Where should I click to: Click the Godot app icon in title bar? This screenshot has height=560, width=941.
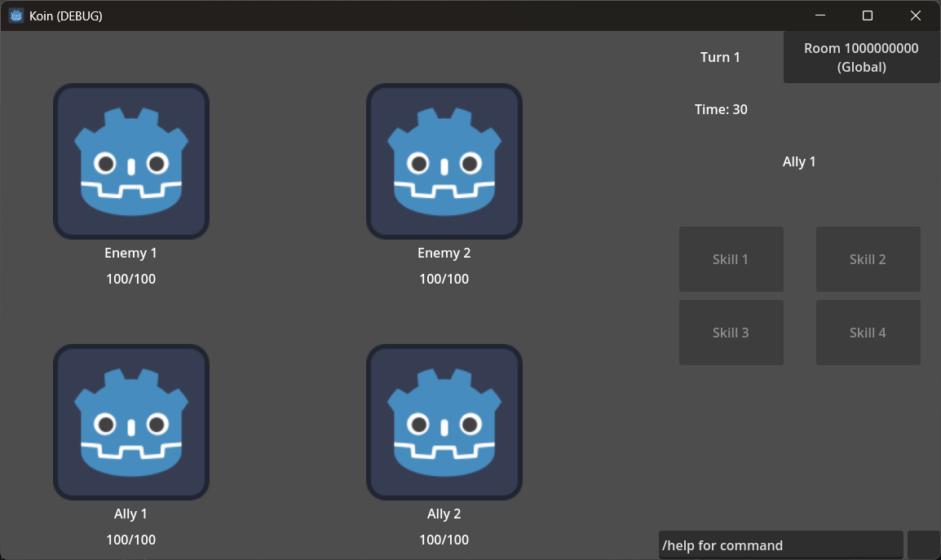[16, 15]
